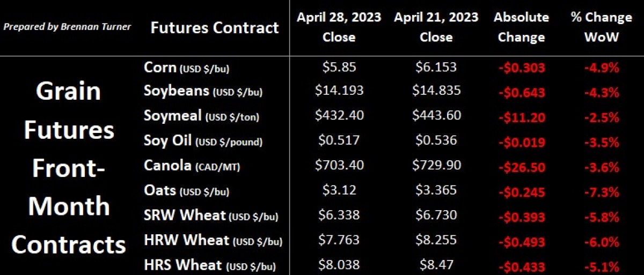This screenshot has width=644, height=275.
Task: Select HRW Wheat April 28 close price
Action: pyautogui.click(x=339, y=241)
